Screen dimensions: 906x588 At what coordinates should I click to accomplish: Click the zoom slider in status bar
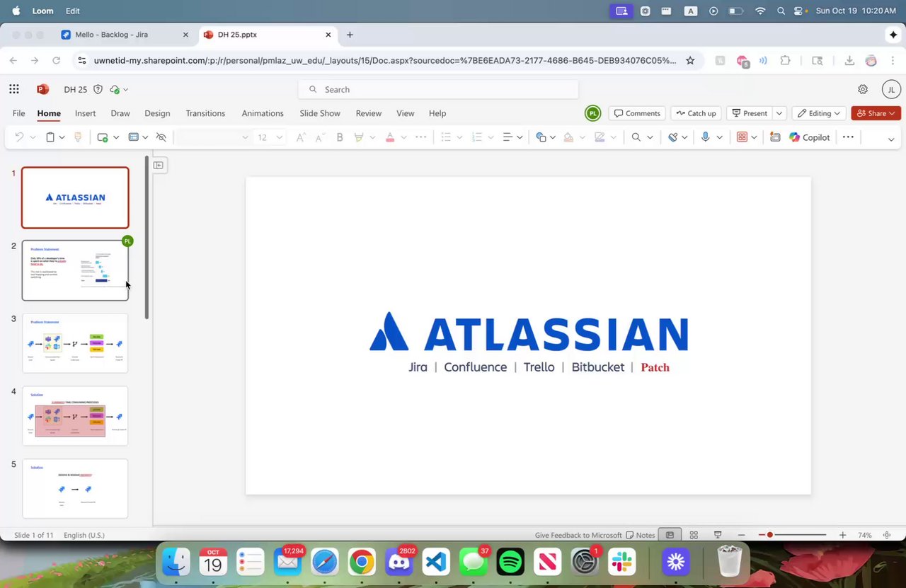coord(793,535)
